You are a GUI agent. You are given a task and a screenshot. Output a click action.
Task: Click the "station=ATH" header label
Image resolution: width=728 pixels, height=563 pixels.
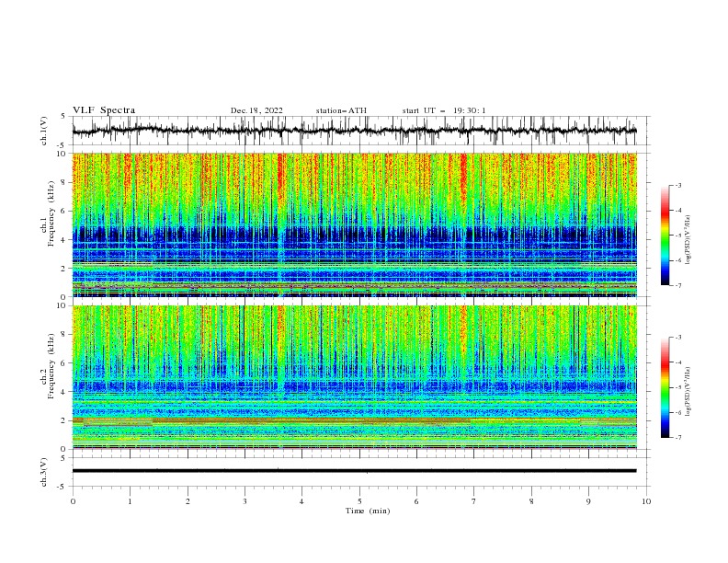[x=341, y=110]
